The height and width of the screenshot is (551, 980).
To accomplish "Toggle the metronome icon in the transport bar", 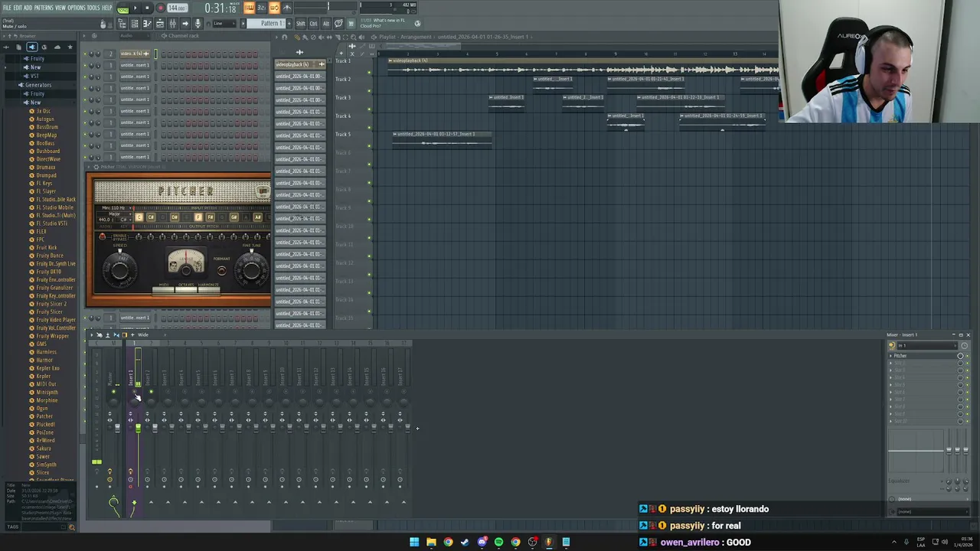I will 286,8.
